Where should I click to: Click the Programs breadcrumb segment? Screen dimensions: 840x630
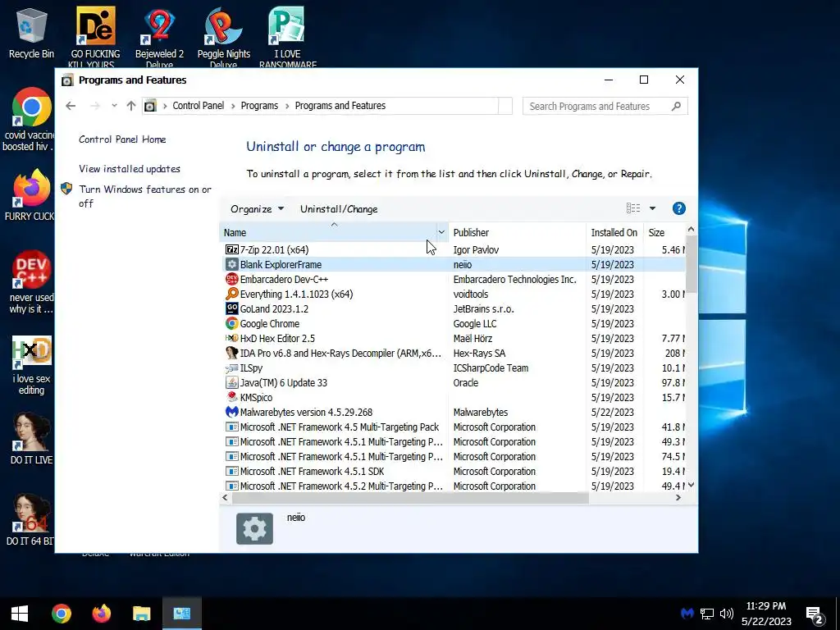[x=259, y=106]
